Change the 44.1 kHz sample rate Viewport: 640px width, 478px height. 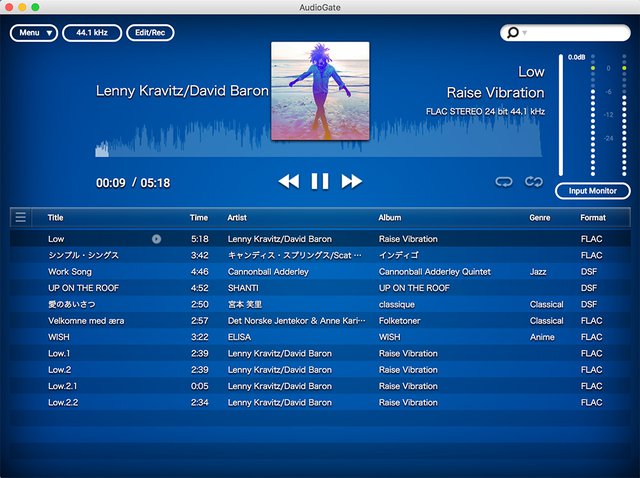92,33
